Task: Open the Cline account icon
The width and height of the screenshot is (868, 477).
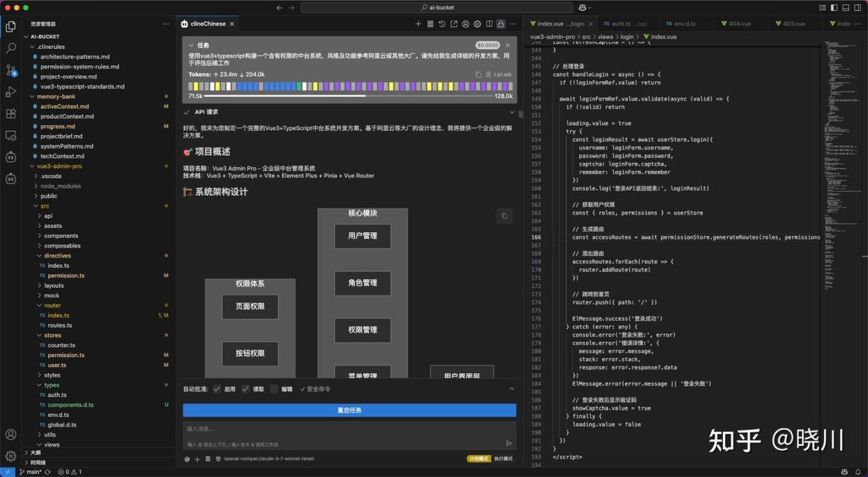Action: coord(466,24)
